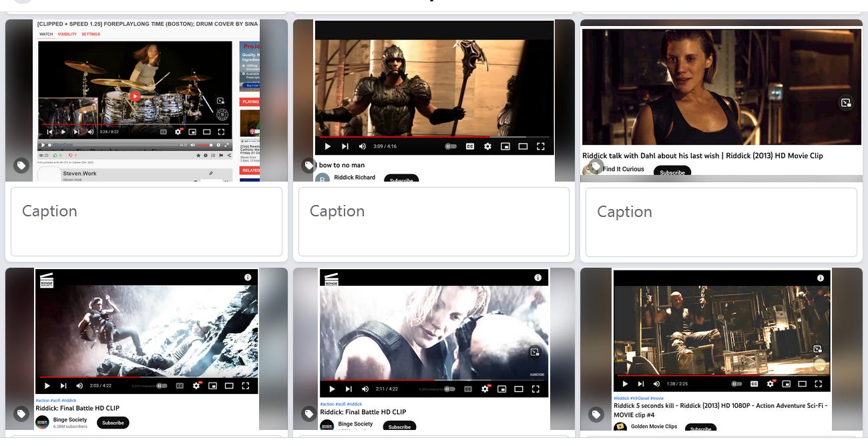Toggle autoplay switch in 2:11 / 4:22 player
This screenshot has height=446, width=868.
pos(449,389)
